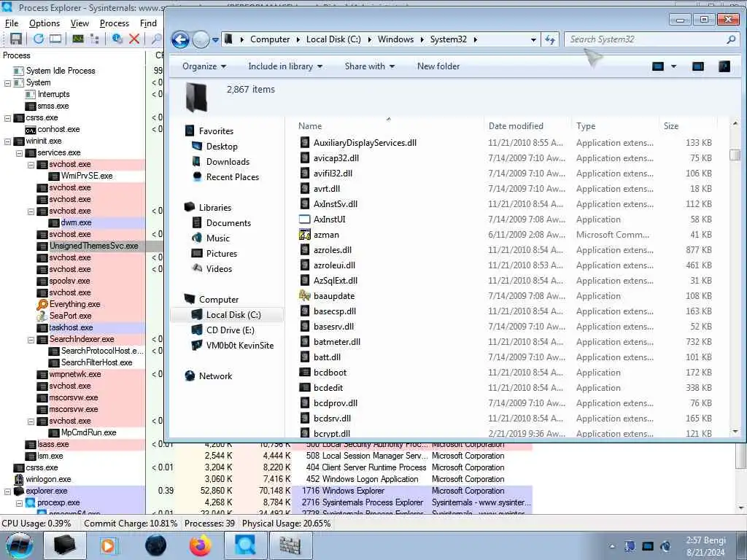Open the Media Player taskbar icon
Screen dimensions: 747x560
point(108,545)
